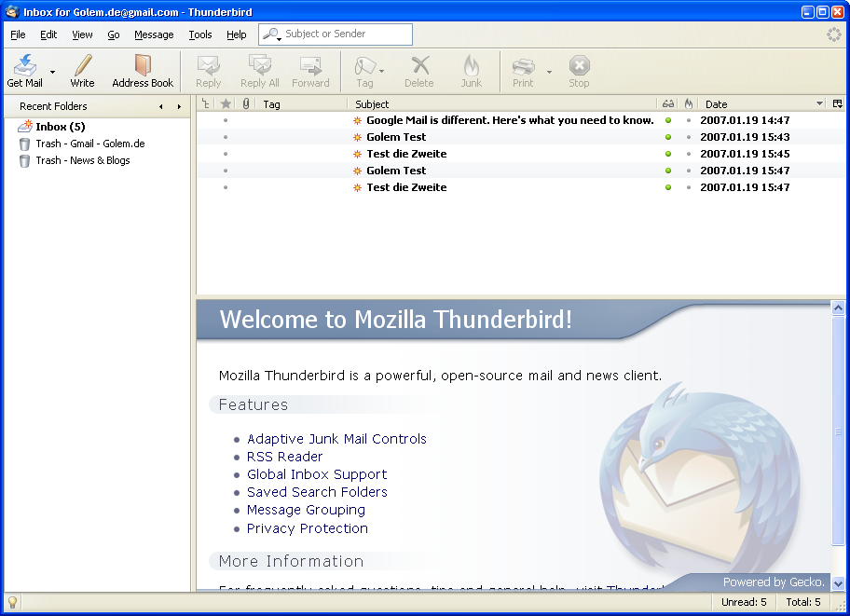Open the Edit menu
850x616 pixels.
pos(48,34)
